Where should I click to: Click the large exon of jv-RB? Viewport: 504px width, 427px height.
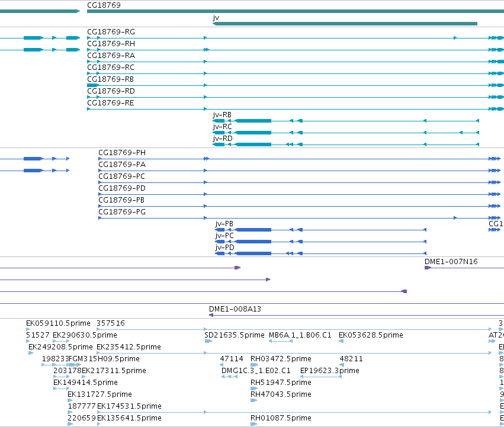(x=253, y=121)
